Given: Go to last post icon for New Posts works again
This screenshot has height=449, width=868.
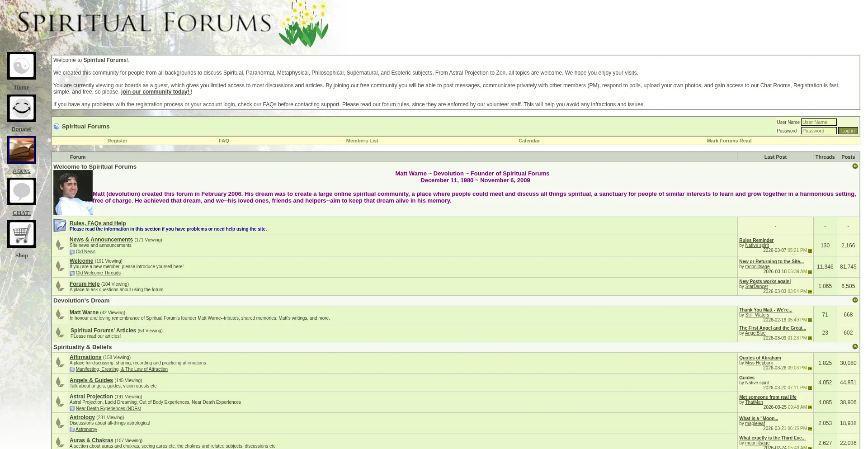Looking at the screenshot, I should click(x=810, y=292).
